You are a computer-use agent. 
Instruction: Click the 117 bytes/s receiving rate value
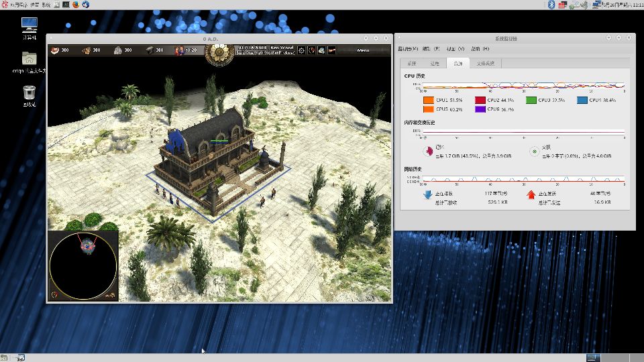pyautogui.click(x=496, y=193)
